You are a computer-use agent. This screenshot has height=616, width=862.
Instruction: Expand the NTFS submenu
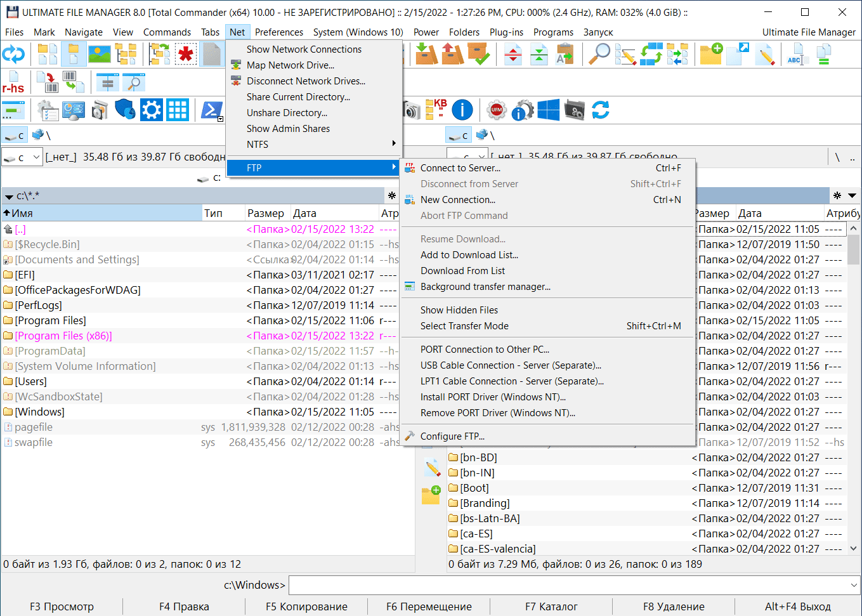tap(315, 145)
